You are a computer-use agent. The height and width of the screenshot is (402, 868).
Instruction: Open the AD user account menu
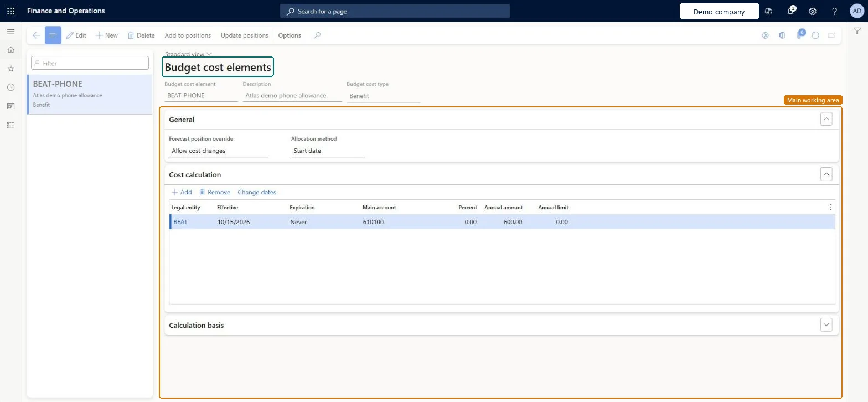click(x=856, y=11)
